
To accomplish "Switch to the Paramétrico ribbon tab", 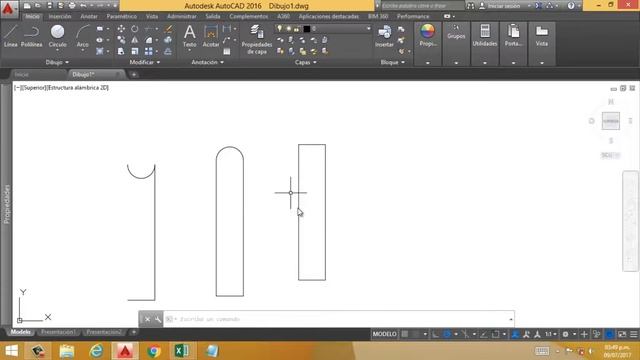I will 122,16.
